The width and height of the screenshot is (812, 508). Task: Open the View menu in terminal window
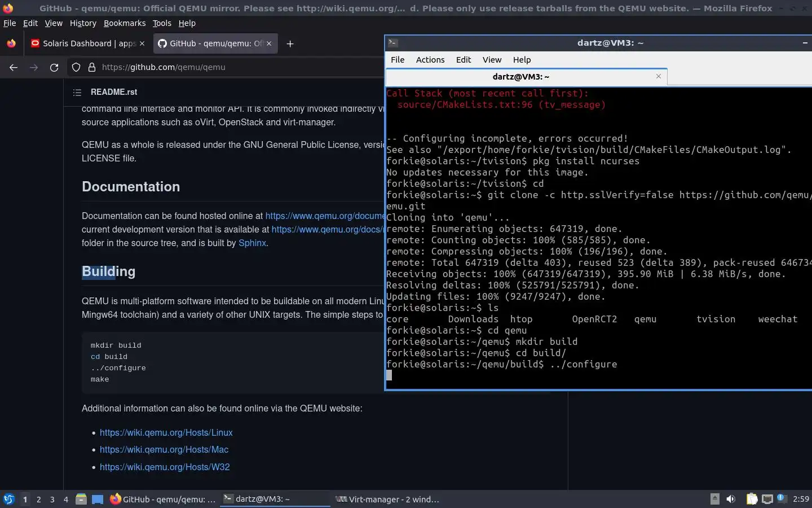(x=492, y=60)
